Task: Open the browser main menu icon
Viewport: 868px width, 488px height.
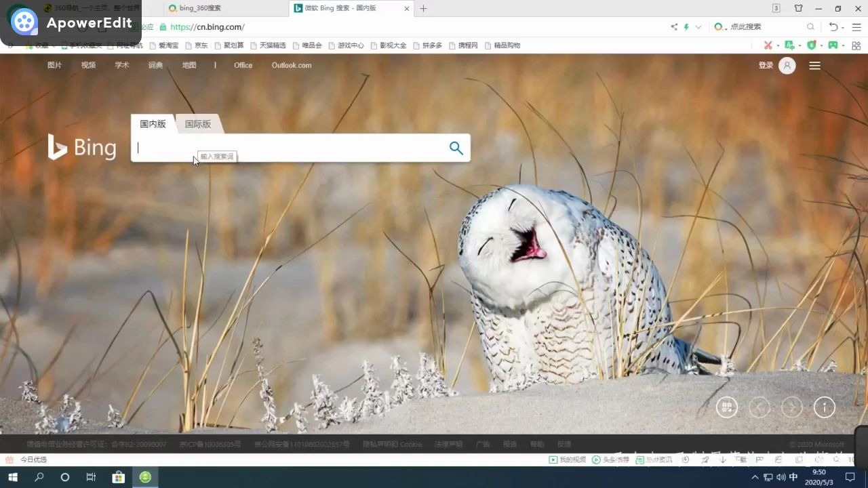Action: click(856, 27)
